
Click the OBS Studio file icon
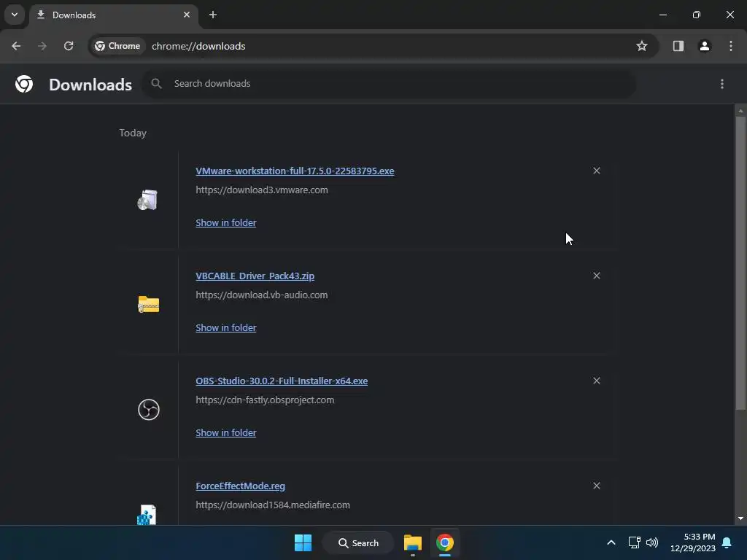click(x=149, y=410)
